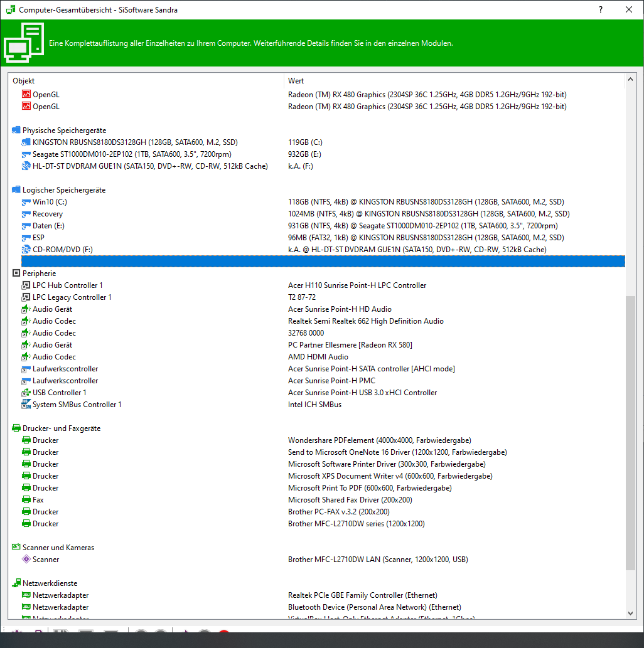Screen dimensions: 644x648
Task: Click the Peripherie category icon
Action: point(16,274)
